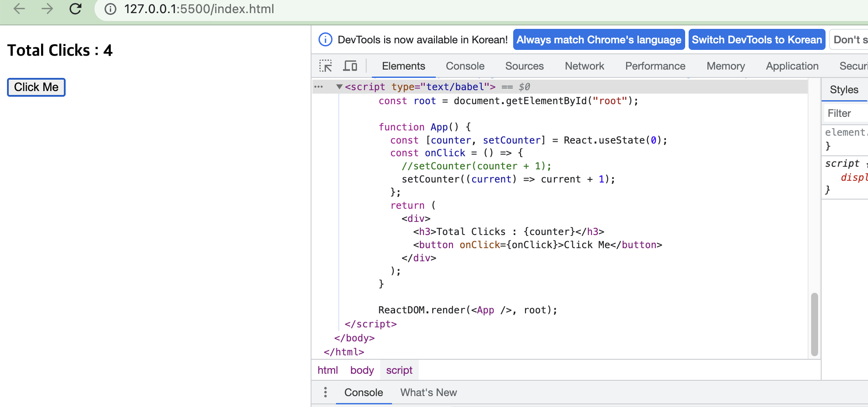Click the return ( code line
Screen dimensions: 868x407
click(x=413, y=205)
